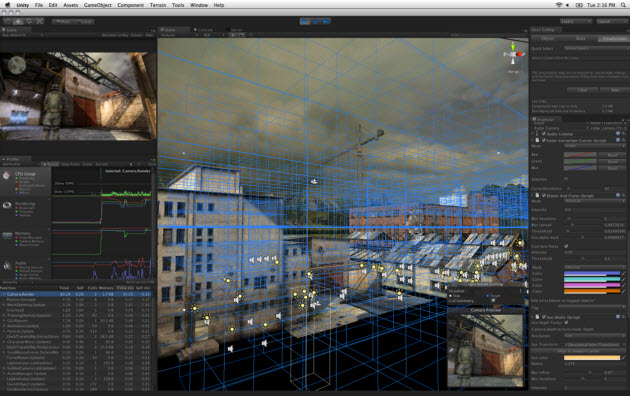This screenshot has width=630, height=396.
Task: Click the Step frame button
Action: 326,21
